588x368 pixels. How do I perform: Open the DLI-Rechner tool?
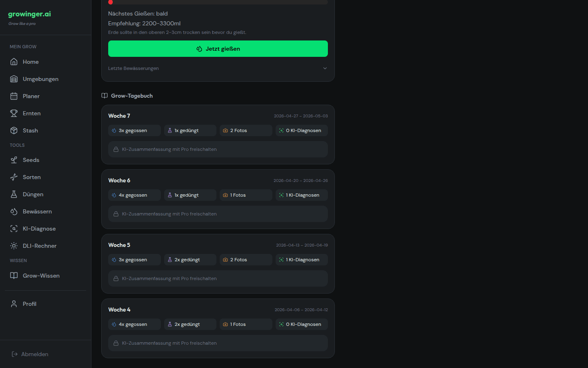pos(45,246)
